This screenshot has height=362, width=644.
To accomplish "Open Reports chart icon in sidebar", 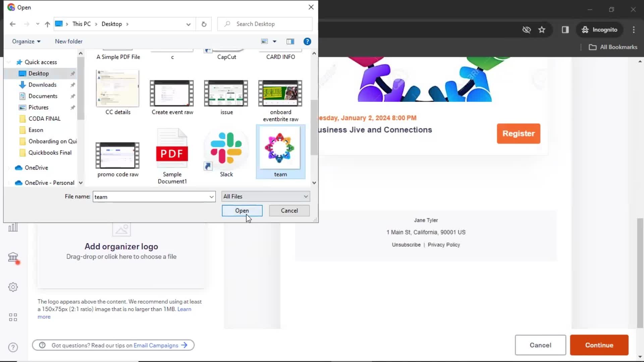I will coord(13,228).
